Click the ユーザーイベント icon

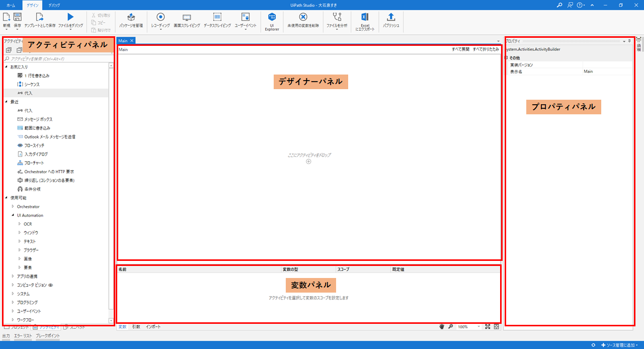(246, 17)
